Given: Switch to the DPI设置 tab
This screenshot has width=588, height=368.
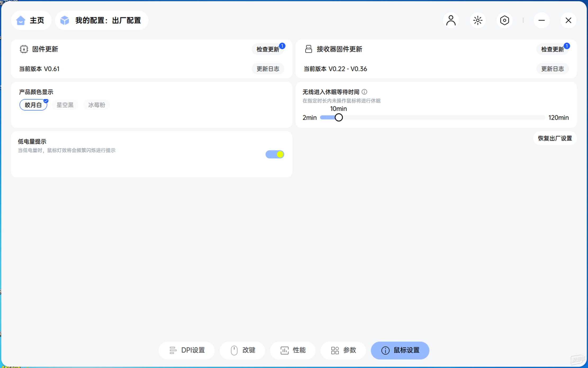Looking at the screenshot, I should (x=187, y=350).
